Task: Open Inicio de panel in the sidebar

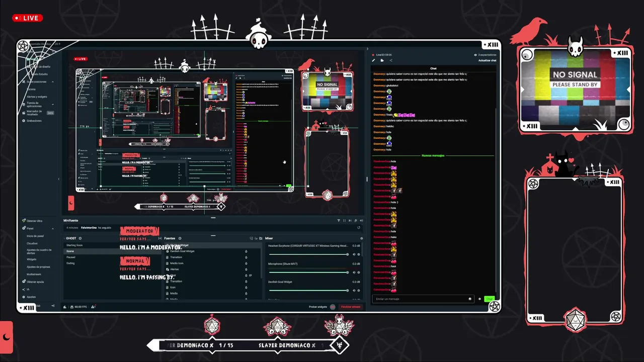Action: (x=35, y=236)
